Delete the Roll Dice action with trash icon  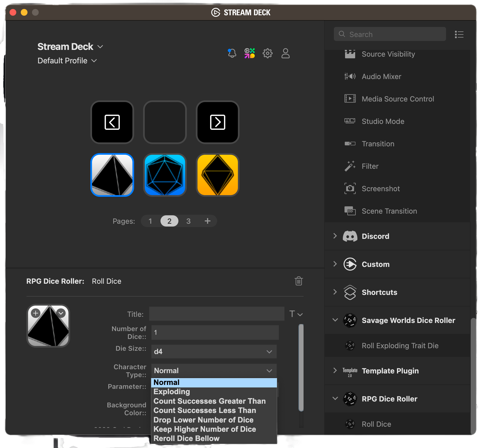[299, 281]
